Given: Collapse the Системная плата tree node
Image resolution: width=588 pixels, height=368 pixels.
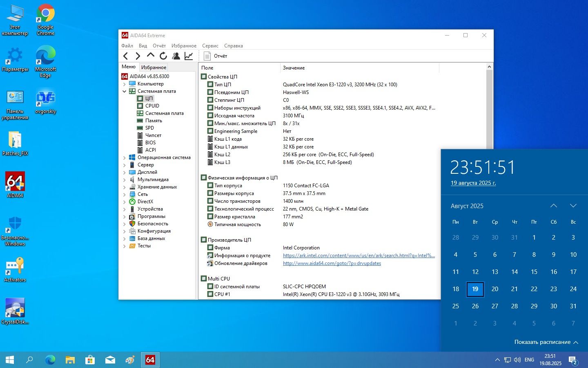Looking at the screenshot, I should pos(125,92).
